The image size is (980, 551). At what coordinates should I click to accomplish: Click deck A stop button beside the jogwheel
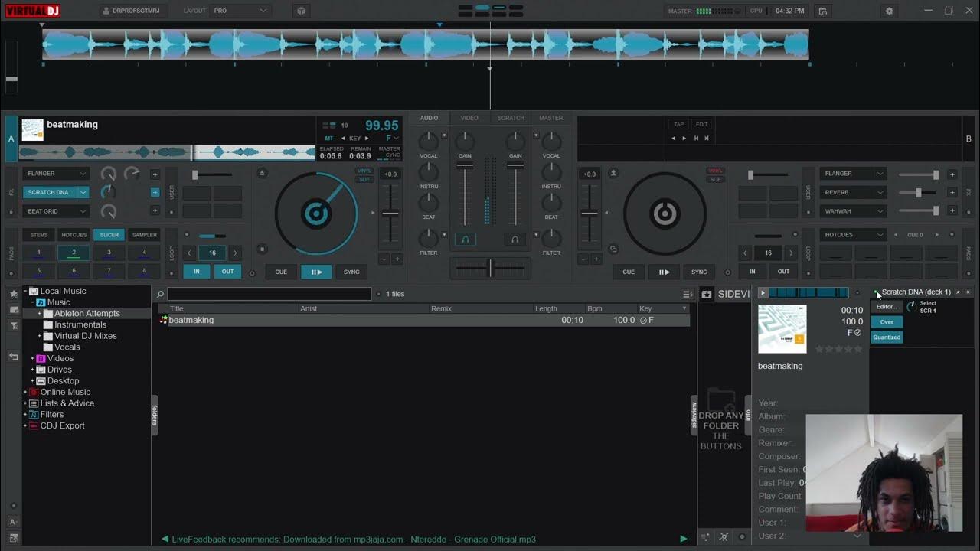tap(263, 249)
